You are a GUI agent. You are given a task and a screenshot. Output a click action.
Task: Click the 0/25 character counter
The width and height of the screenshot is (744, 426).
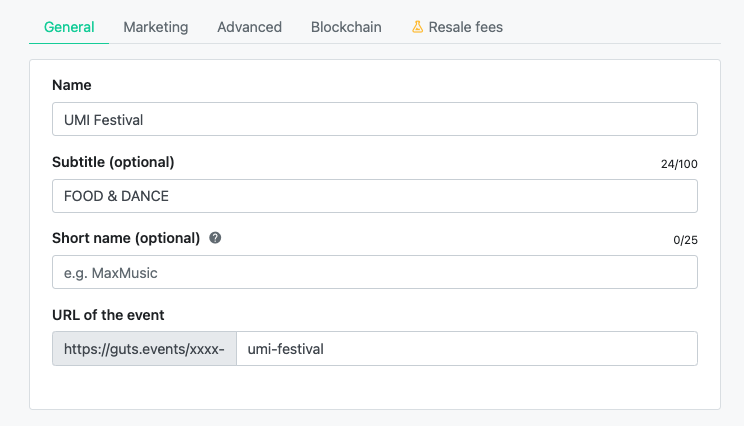click(x=685, y=240)
